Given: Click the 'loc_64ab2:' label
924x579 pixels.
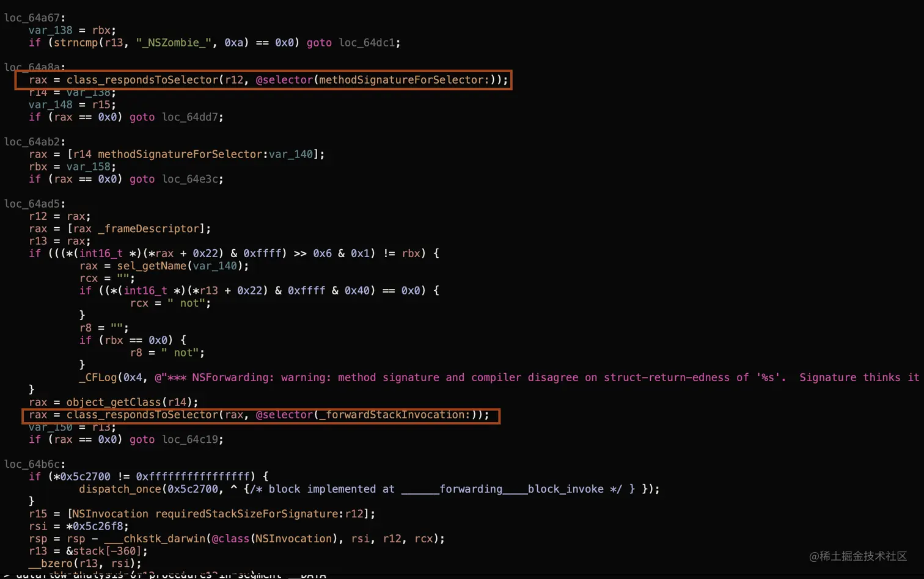Looking at the screenshot, I should point(34,142).
